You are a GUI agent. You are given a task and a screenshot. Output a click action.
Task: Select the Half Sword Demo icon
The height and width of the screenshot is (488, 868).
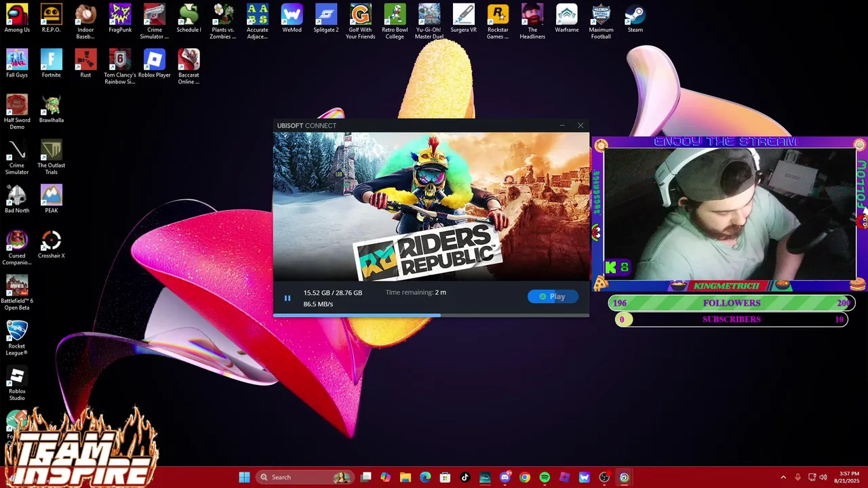pos(17,113)
